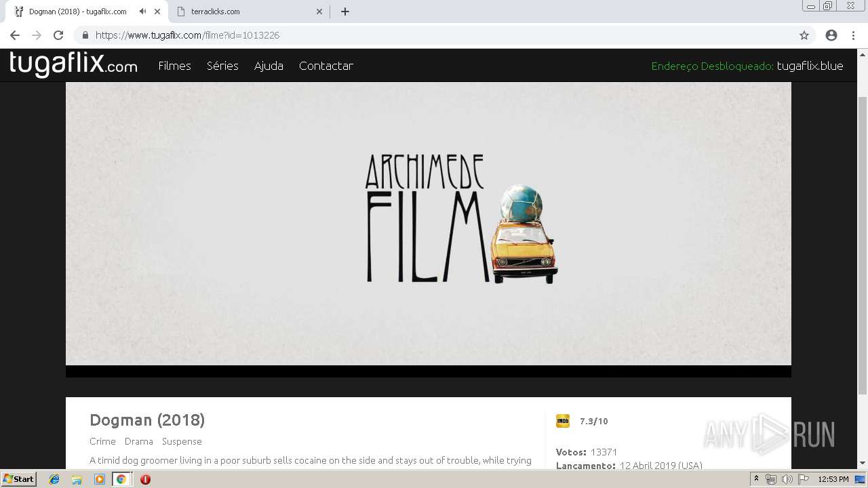
Task: Switch to terraclicks.com tab
Action: coord(249,12)
